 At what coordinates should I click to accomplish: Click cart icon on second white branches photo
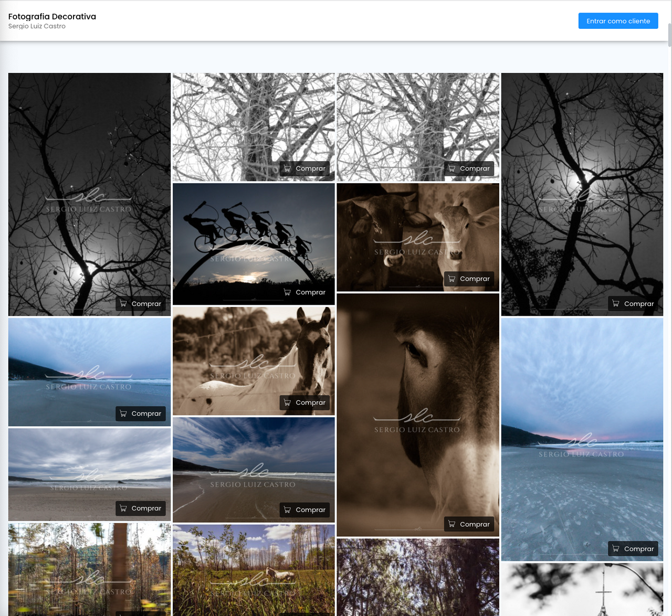(451, 168)
